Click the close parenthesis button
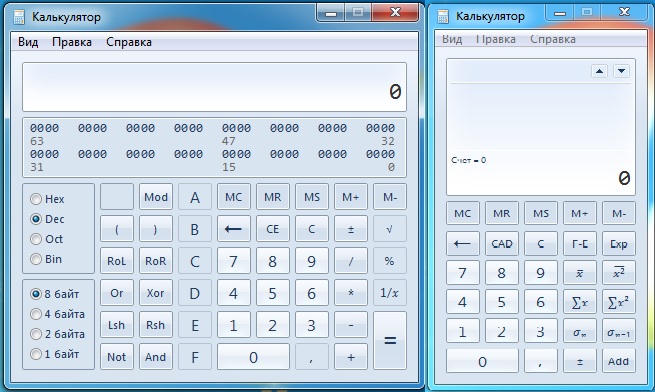This screenshot has width=655, height=392. pyautogui.click(x=156, y=229)
